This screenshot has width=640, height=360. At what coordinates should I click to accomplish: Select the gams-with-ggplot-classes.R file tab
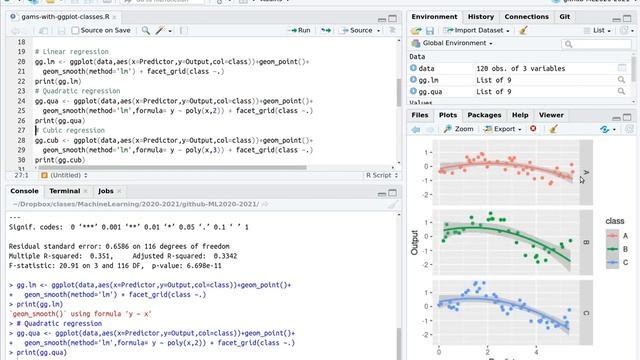point(65,17)
